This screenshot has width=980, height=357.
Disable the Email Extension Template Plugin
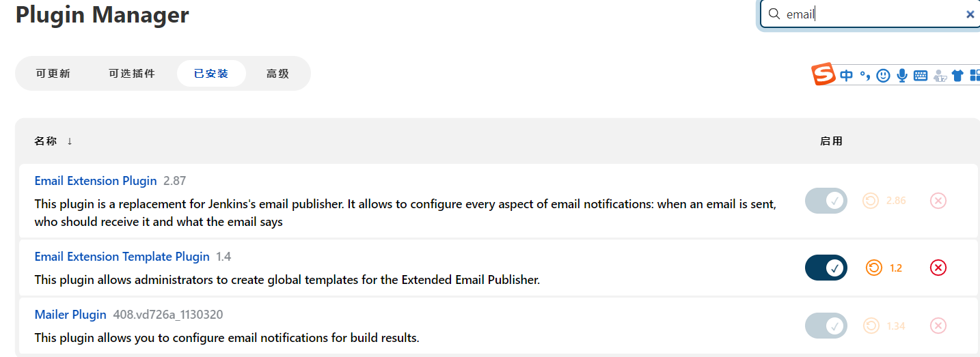coord(826,268)
